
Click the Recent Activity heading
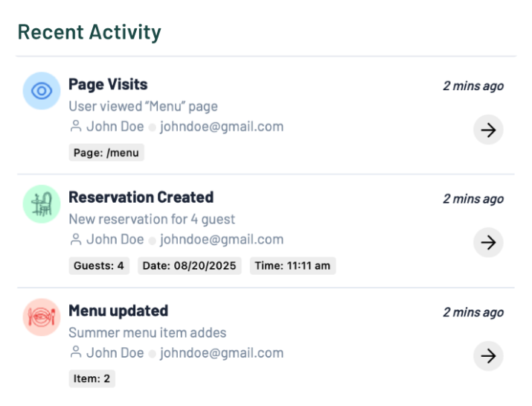point(89,33)
